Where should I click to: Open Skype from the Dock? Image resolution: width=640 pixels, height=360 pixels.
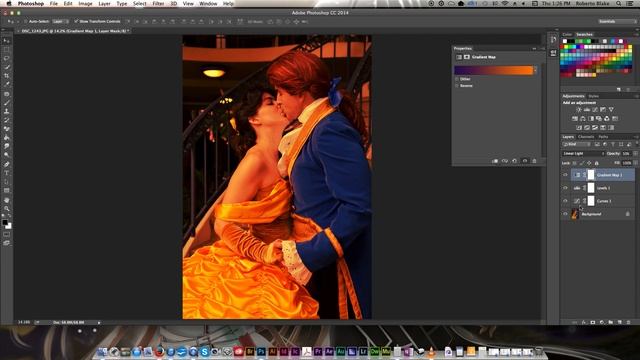(204, 351)
